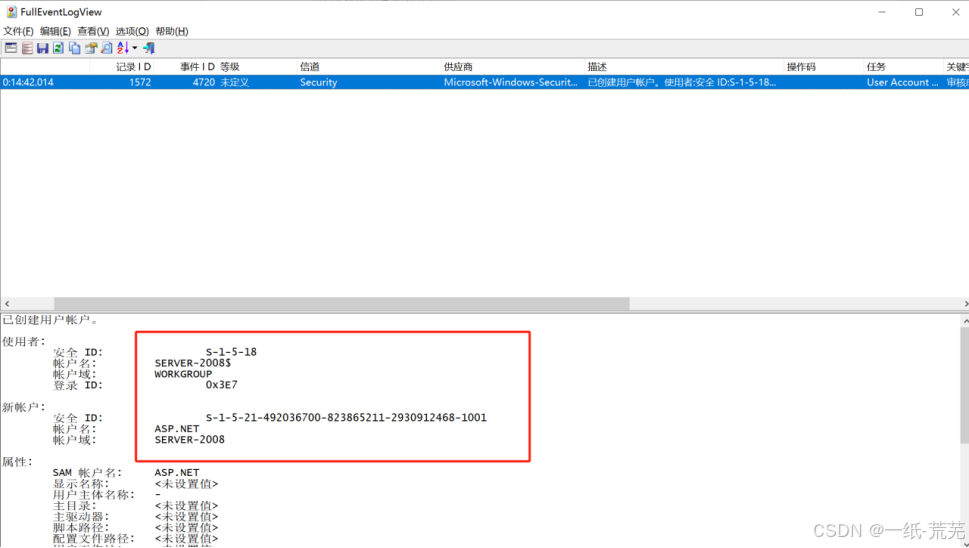Sort by the 信道 column header
This screenshot has height=548, width=969.
click(x=369, y=67)
